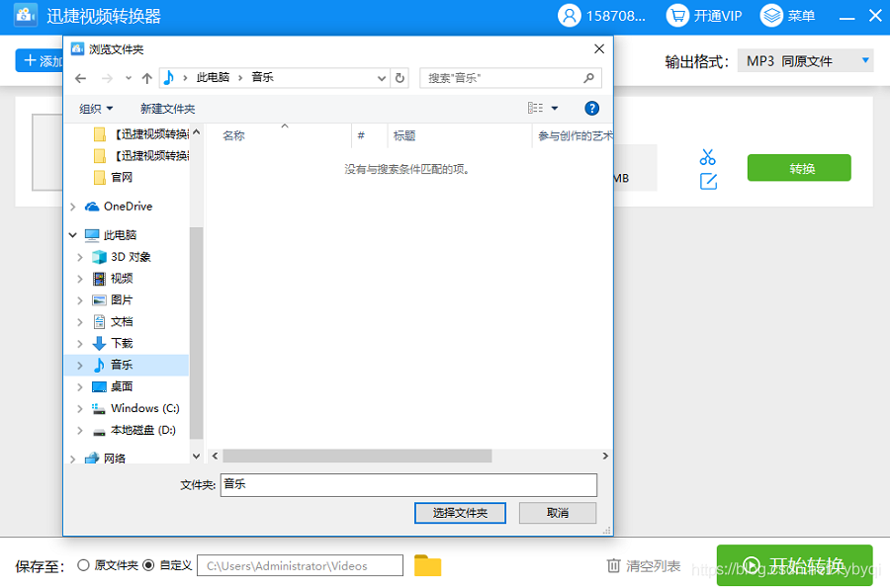Click the edit pencil icon below scissors
890x588 pixels.
[x=708, y=182]
